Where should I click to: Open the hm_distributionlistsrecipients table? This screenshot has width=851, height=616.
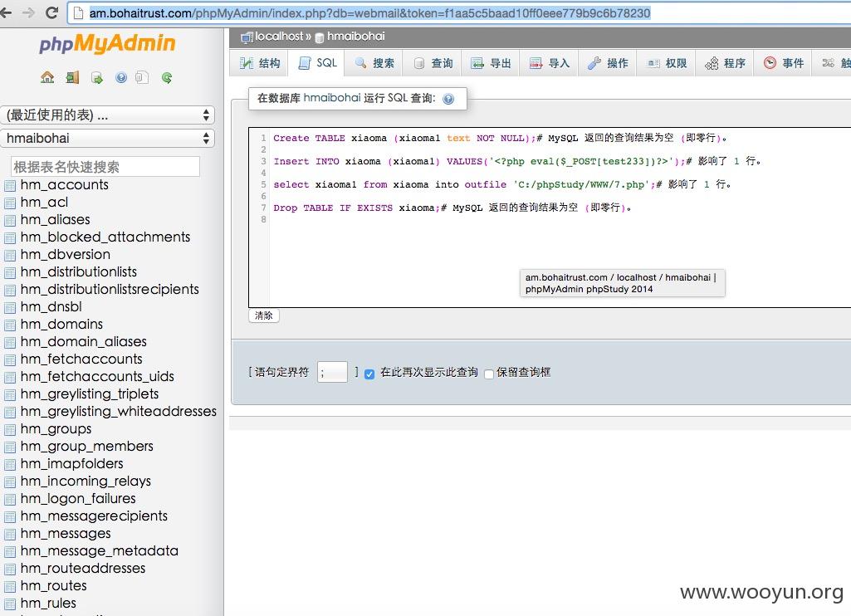coord(110,289)
